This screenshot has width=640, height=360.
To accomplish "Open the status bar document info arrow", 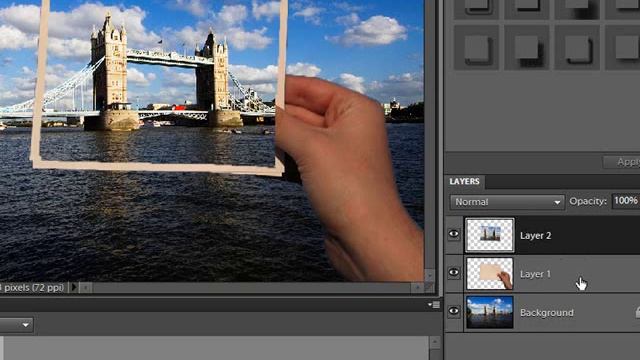I will pos(74,287).
